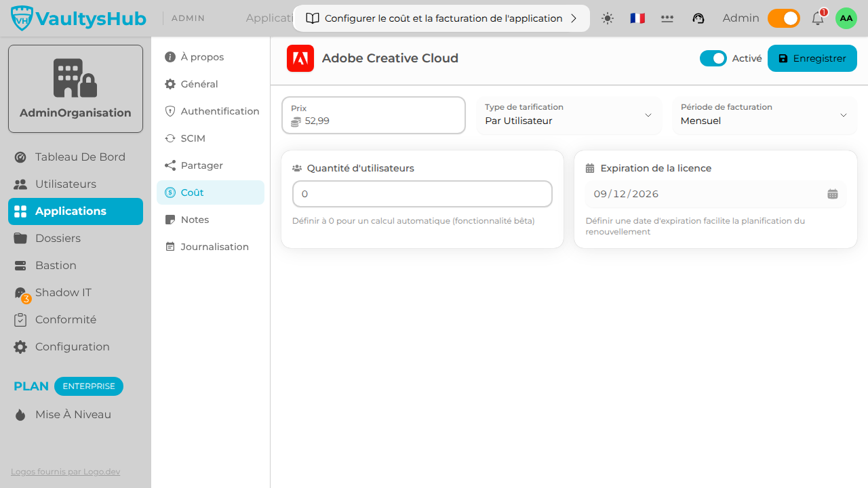Viewport: 868px width, 488px height.
Task: Click the ENTERPRISE plan badge
Action: (x=89, y=386)
